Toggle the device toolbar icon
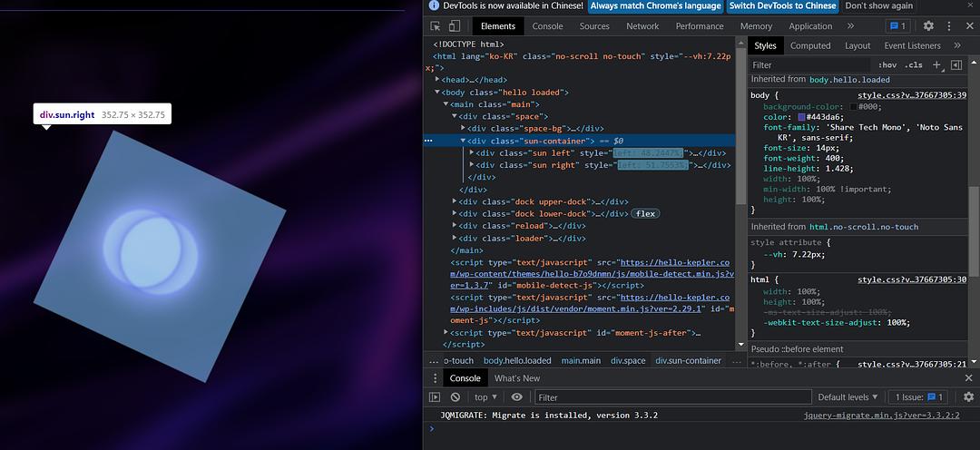The width and height of the screenshot is (980, 450). 455,26
